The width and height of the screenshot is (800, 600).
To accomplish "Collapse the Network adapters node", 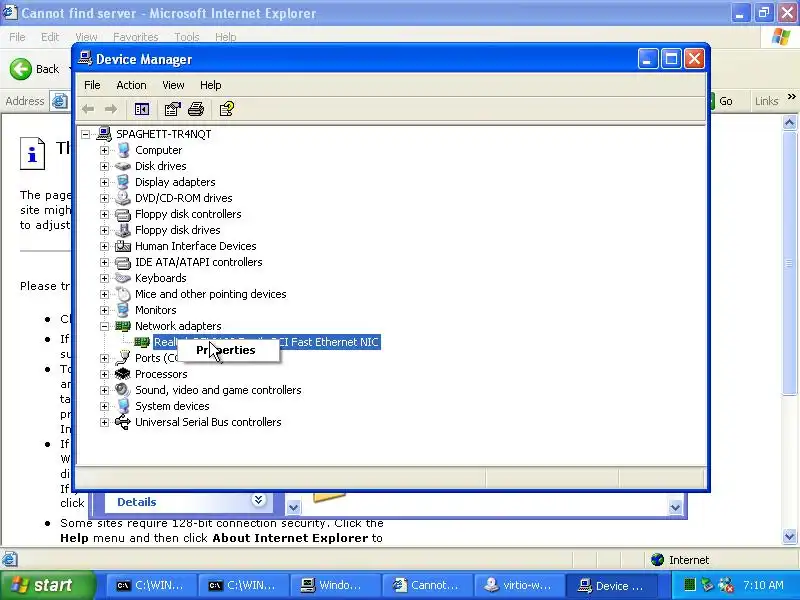I will click(105, 326).
